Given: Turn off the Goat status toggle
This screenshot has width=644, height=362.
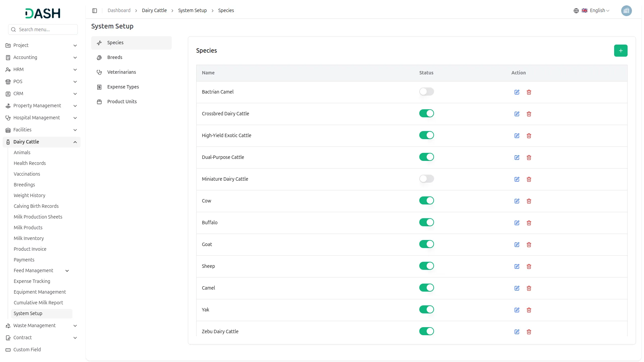Looking at the screenshot, I should coord(426,244).
